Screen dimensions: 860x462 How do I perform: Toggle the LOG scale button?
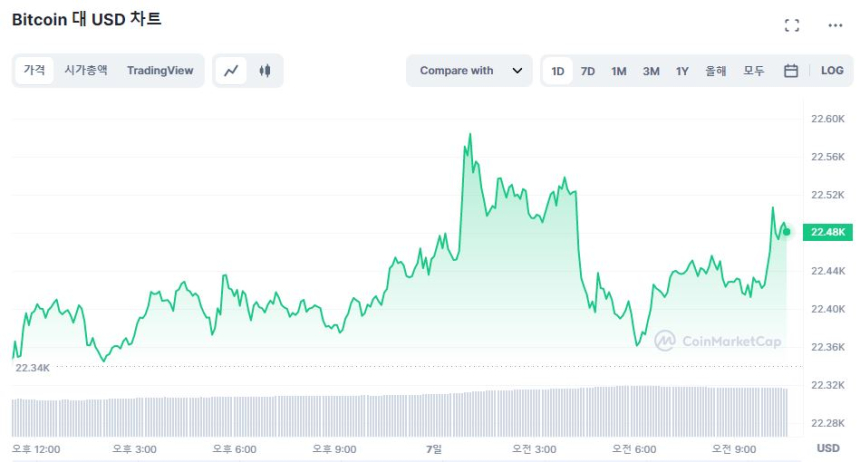832,71
